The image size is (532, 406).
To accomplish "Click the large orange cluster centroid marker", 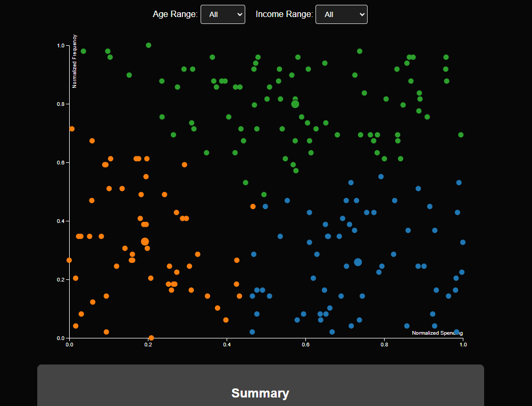I will (145, 242).
